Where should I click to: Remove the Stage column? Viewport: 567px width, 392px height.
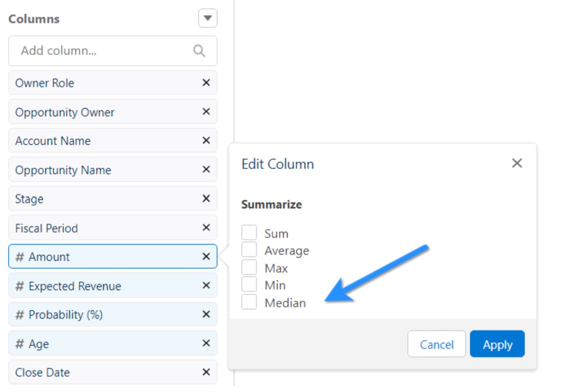pos(206,198)
